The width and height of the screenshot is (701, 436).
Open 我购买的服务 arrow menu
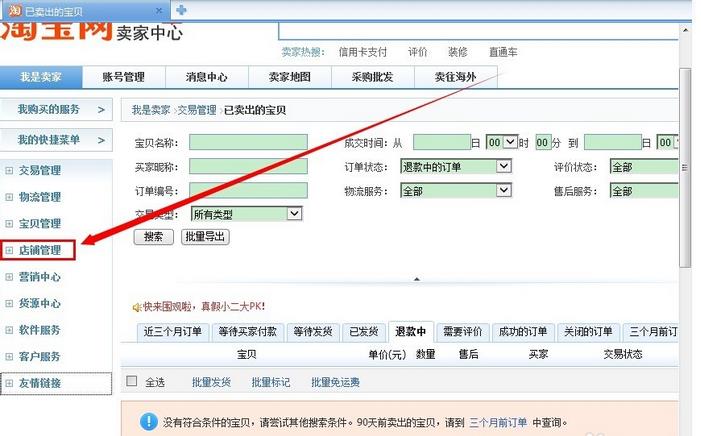point(101,110)
